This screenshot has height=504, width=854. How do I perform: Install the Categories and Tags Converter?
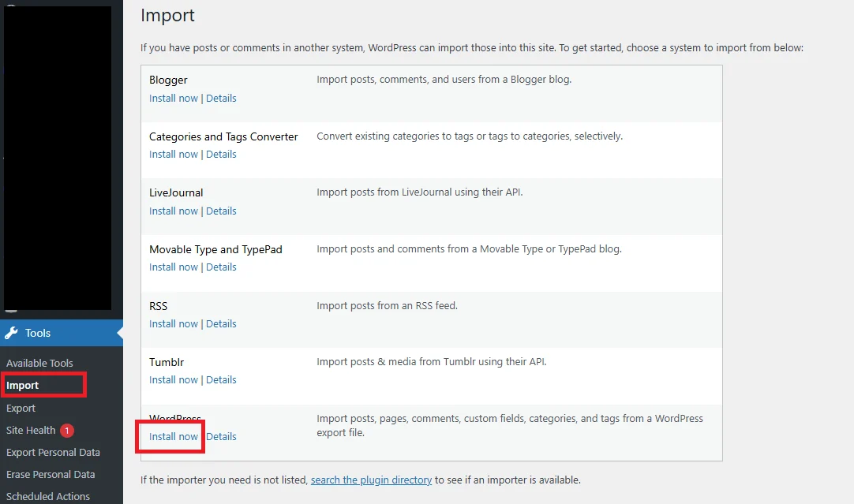(173, 154)
